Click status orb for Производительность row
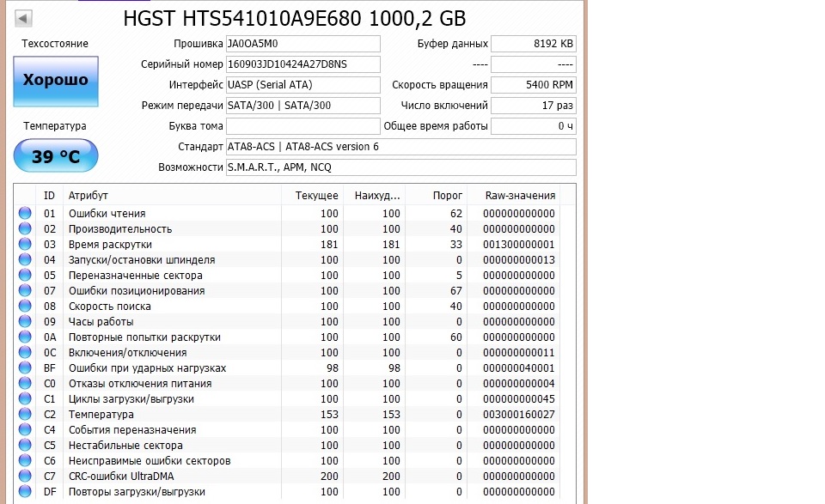825x504 pixels. click(x=24, y=229)
